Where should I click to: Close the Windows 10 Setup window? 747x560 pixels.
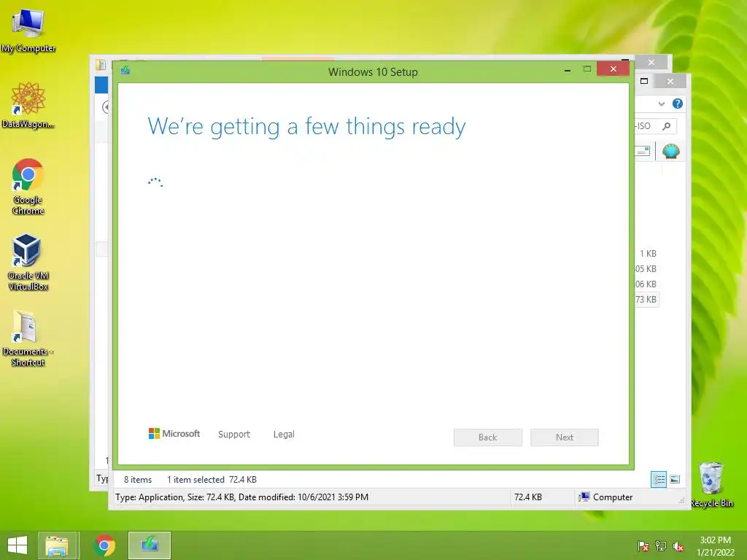point(613,69)
